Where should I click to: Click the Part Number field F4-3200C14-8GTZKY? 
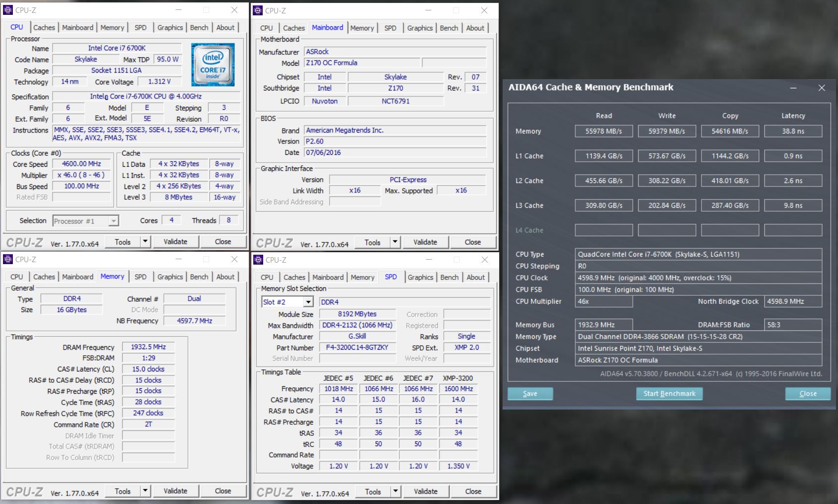point(357,348)
